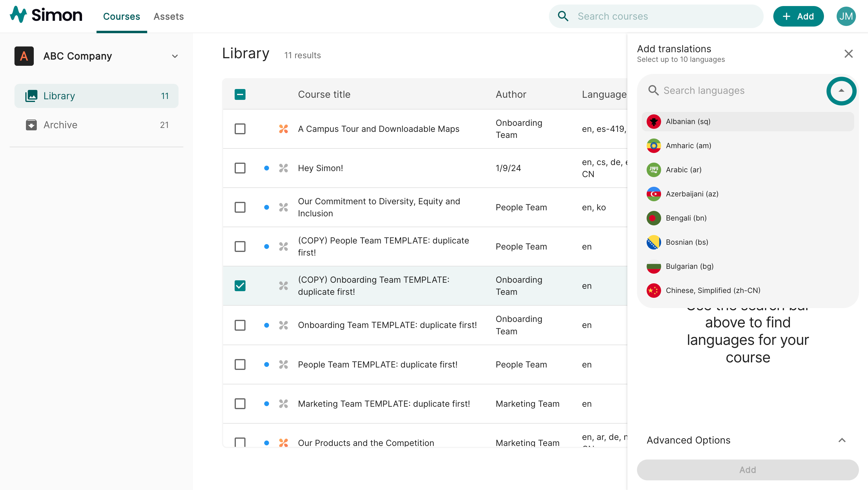Click the Bulgarian flag icon

[x=654, y=266]
